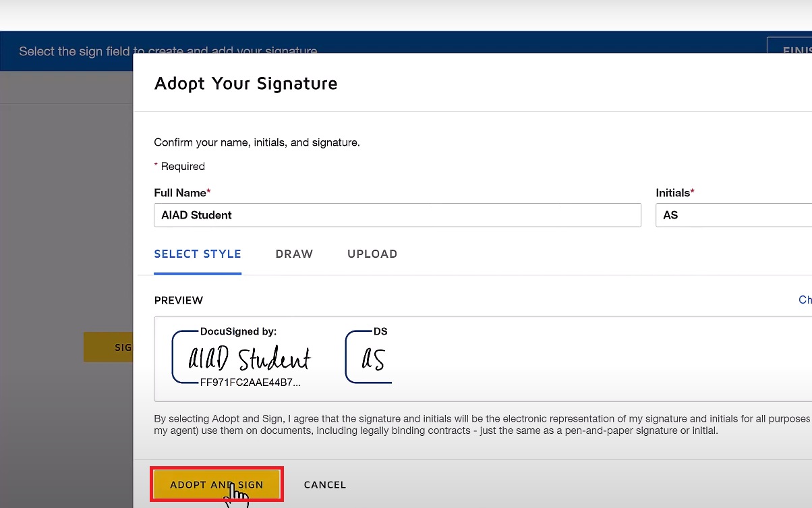Select the AS initials preview

(373, 359)
